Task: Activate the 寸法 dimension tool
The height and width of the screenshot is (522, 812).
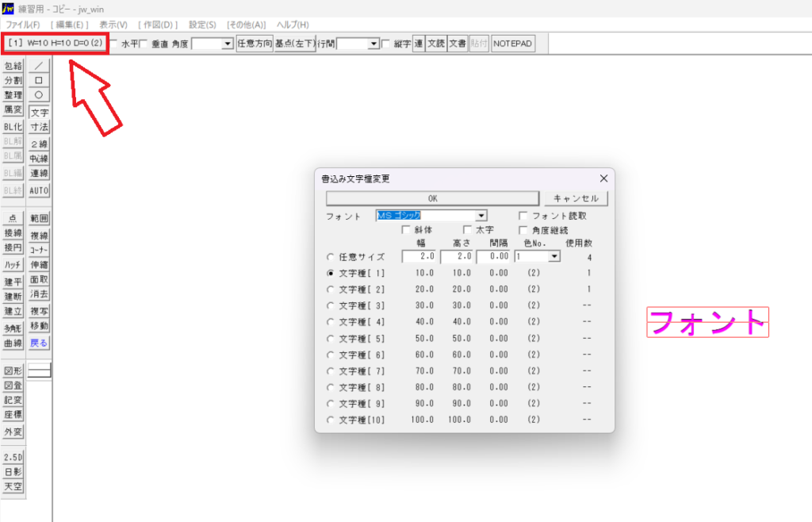Action: (x=39, y=127)
